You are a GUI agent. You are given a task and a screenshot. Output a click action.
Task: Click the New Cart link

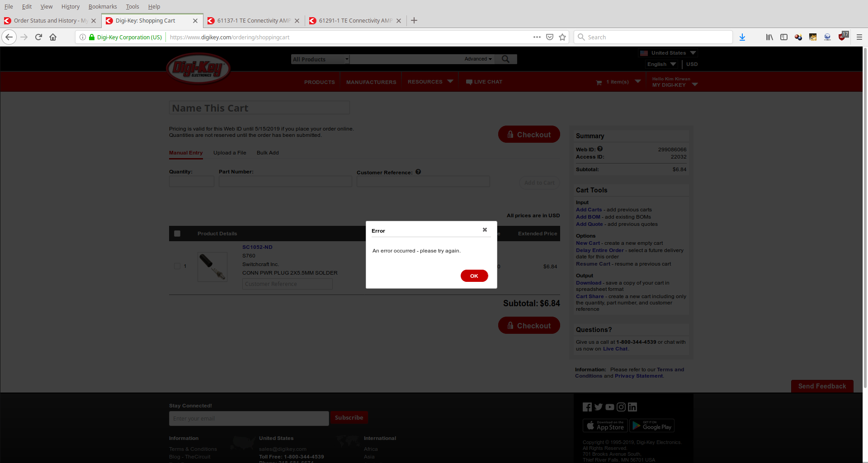tap(588, 243)
